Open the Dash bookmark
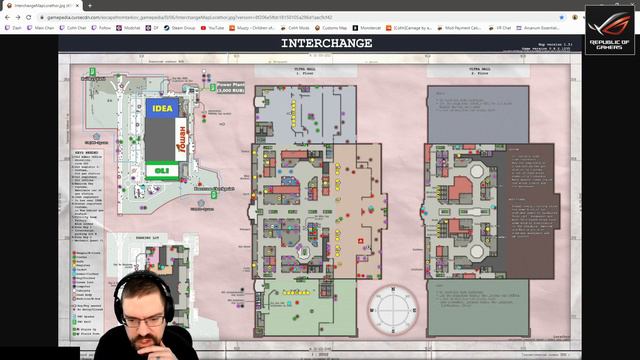Viewport: 640px width, 360px height. (x=13, y=28)
